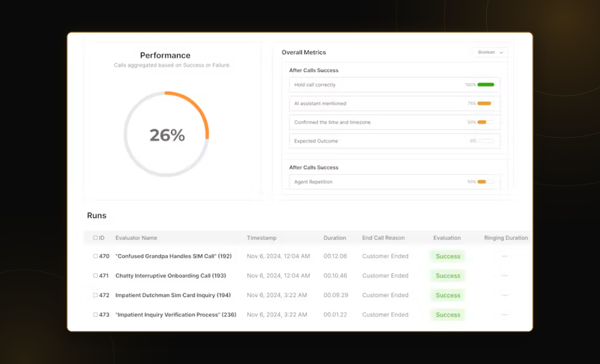600x364 pixels.
Task: Click the Nov 6, 2024, 12:04 AM timestamp of run 471
Action: pyautogui.click(x=278, y=276)
